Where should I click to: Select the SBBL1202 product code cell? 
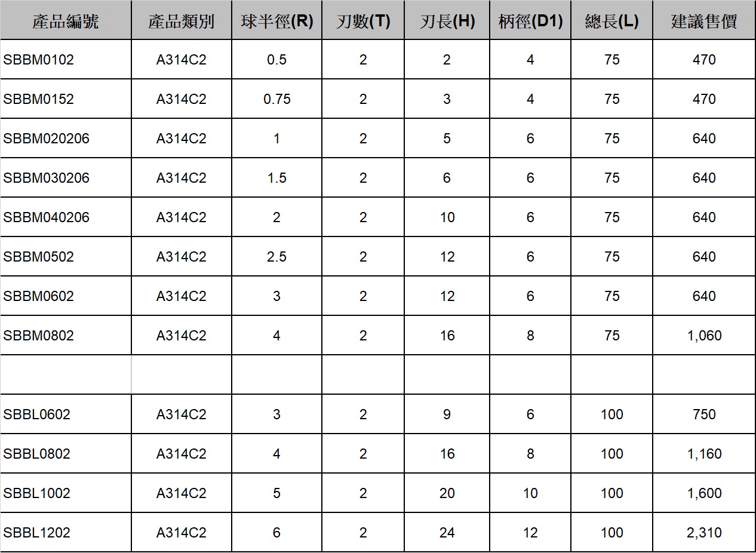[66, 533]
